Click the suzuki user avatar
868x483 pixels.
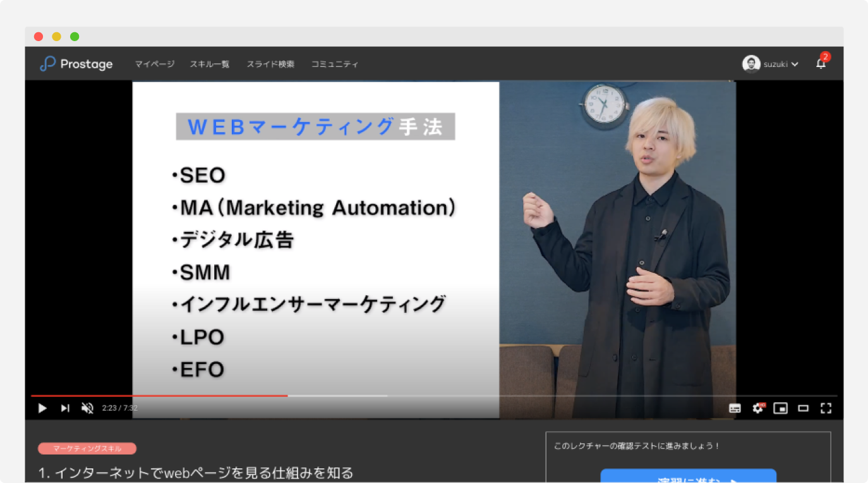751,64
